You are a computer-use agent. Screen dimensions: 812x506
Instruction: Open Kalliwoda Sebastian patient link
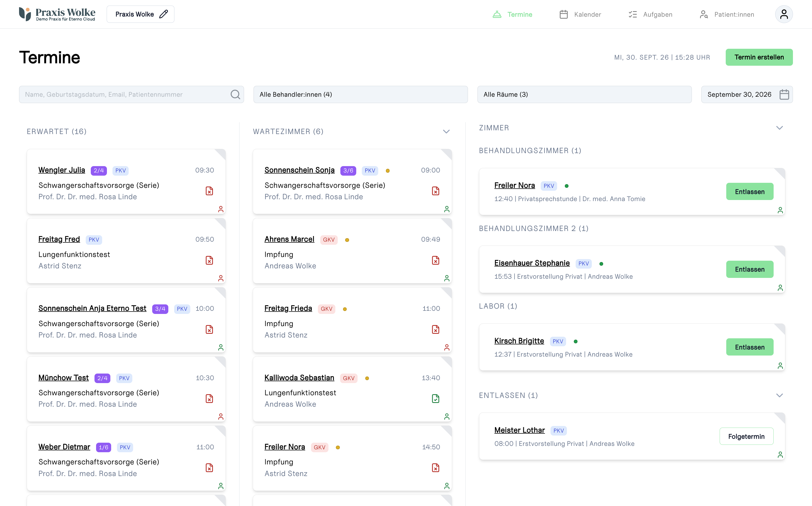299,378
